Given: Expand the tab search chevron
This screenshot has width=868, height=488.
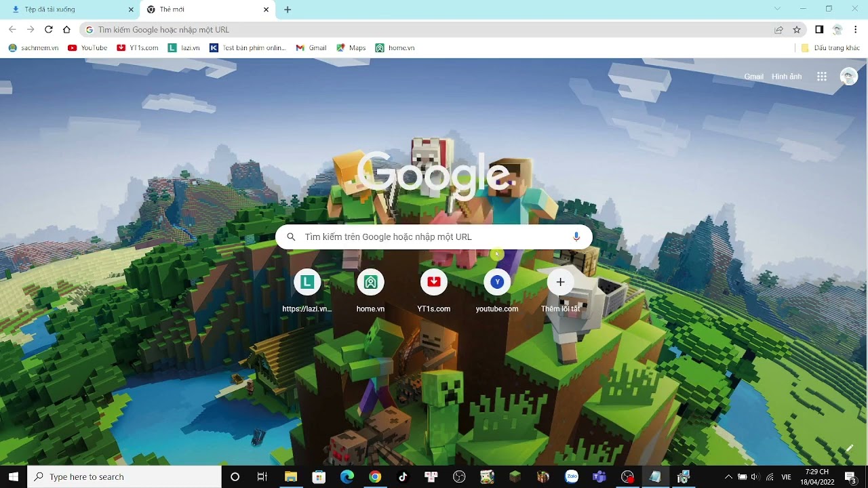Looking at the screenshot, I should point(777,9).
